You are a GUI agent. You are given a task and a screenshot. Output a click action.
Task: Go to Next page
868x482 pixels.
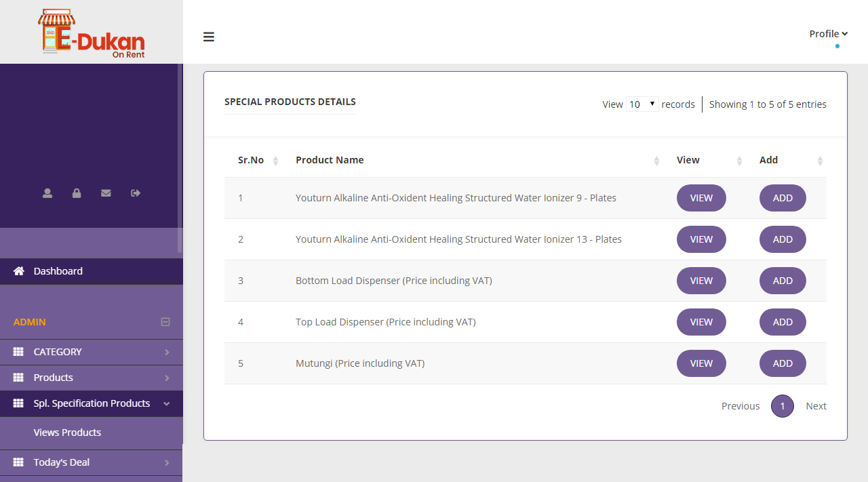click(816, 406)
